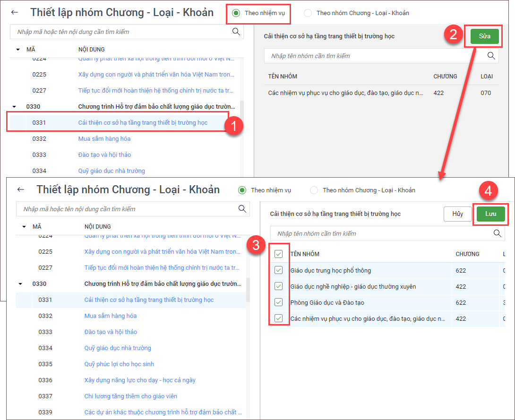This screenshot has height=420, width=515.
Task: Select 'Quỹ phúc lợi cho học sinh' item
Action: click(119, 364)
